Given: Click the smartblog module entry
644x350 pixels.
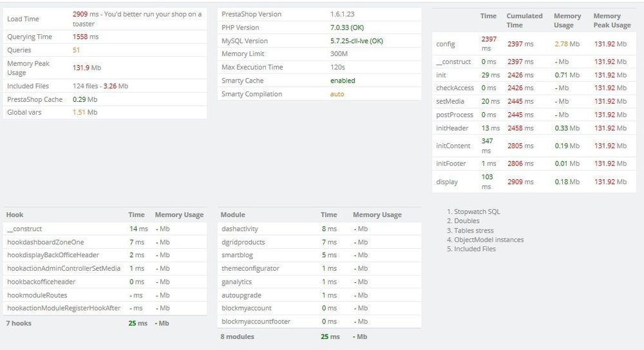Looking at the screenshot, I should point(238,255).
